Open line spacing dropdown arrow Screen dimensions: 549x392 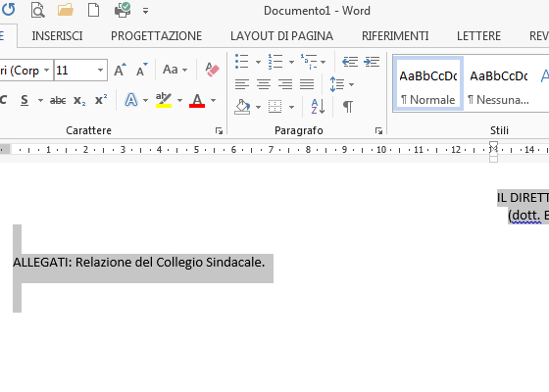pyautogui.click(x=351, y=84)
